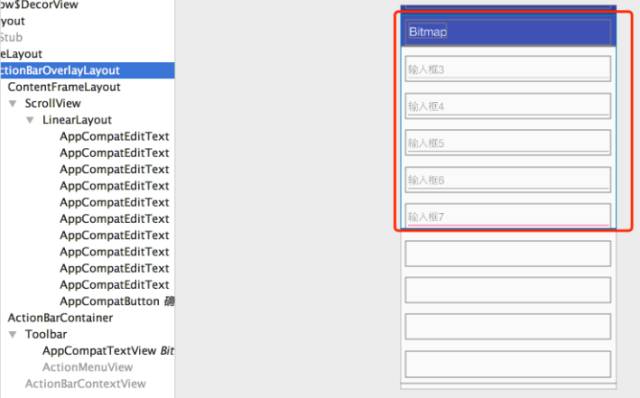Collapse the Toolbar tree node arrow

click(13, 334)
